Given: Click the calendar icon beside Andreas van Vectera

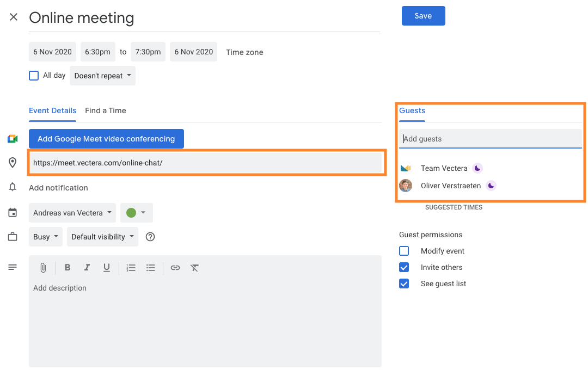Looking at the screenshot, I should click(x=13, y=213).
